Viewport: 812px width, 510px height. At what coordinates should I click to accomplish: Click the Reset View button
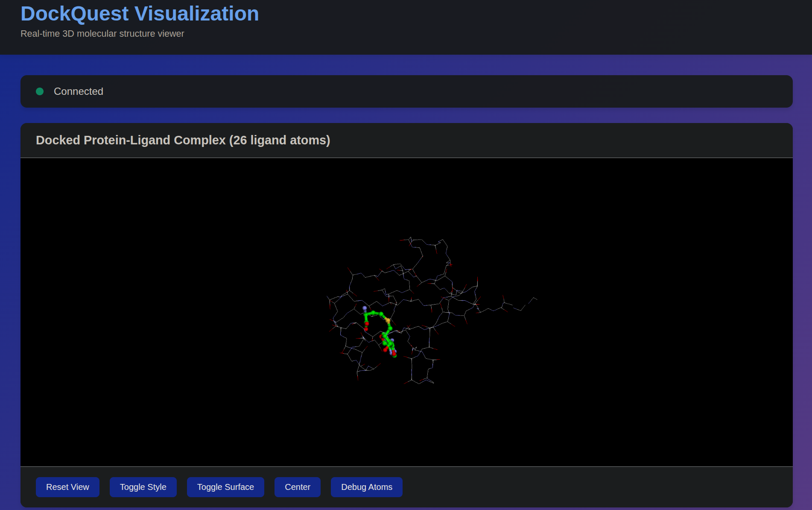click(67, 487)
